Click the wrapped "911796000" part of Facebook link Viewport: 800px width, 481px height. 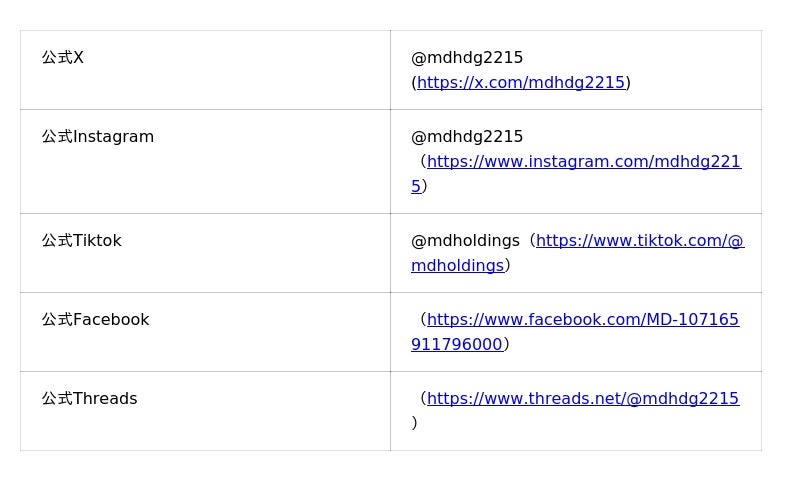(x=456, y=345)
